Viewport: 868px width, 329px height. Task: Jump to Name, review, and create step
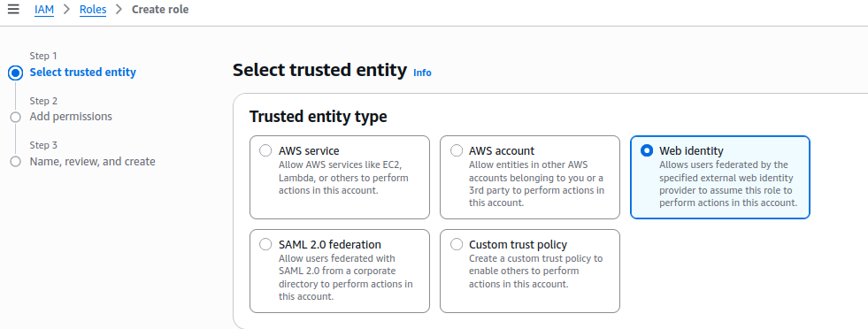pyautogui.click(x=92, y=162)
